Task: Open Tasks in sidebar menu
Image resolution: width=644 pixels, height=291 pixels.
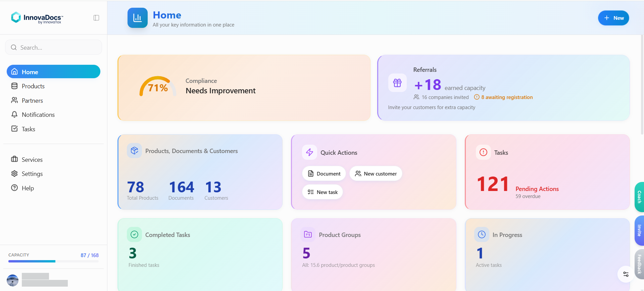Action: [x=53, y=129]
